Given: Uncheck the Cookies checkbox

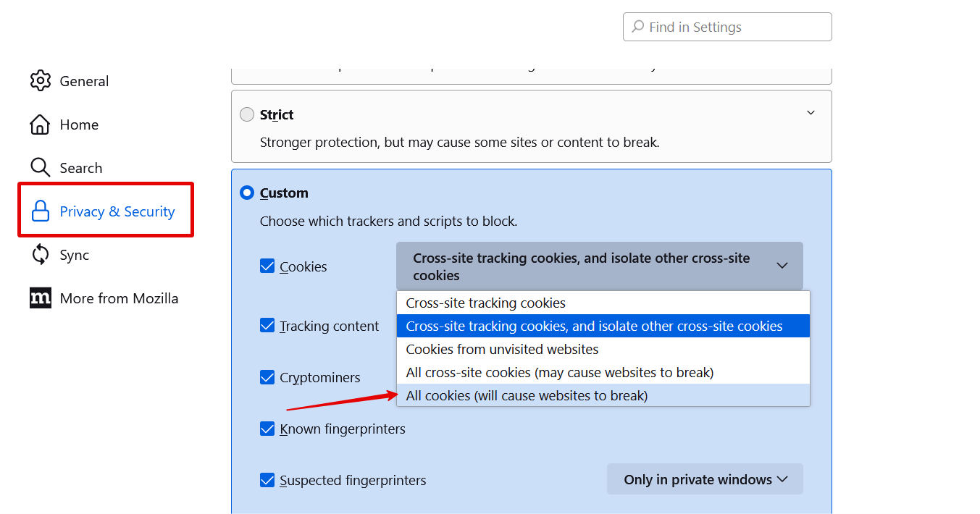Looking at the screenshot, I should [x=267, y=266].
